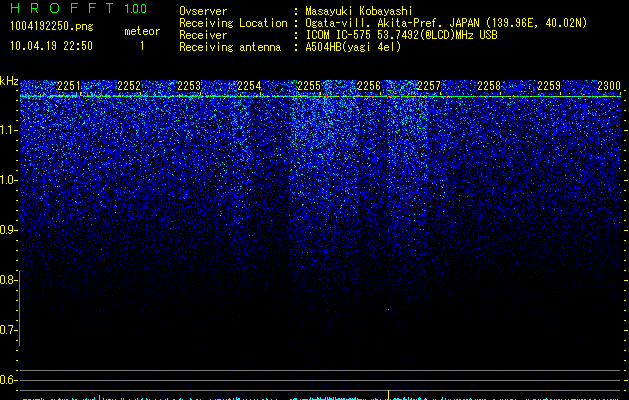Click the 2254 time marker
Viewport: 629px width, 400px height.
click(x=249, y=86)
